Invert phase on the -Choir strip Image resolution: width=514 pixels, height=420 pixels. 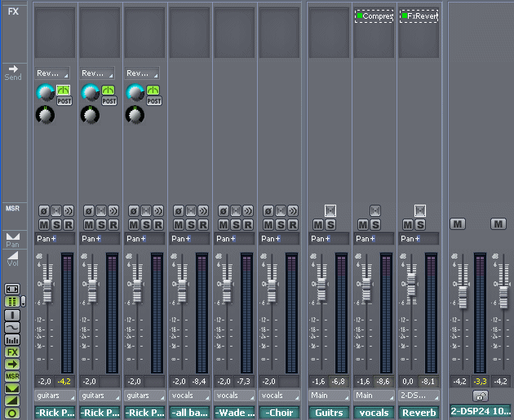pyautogui.click(x=268, y=210)
